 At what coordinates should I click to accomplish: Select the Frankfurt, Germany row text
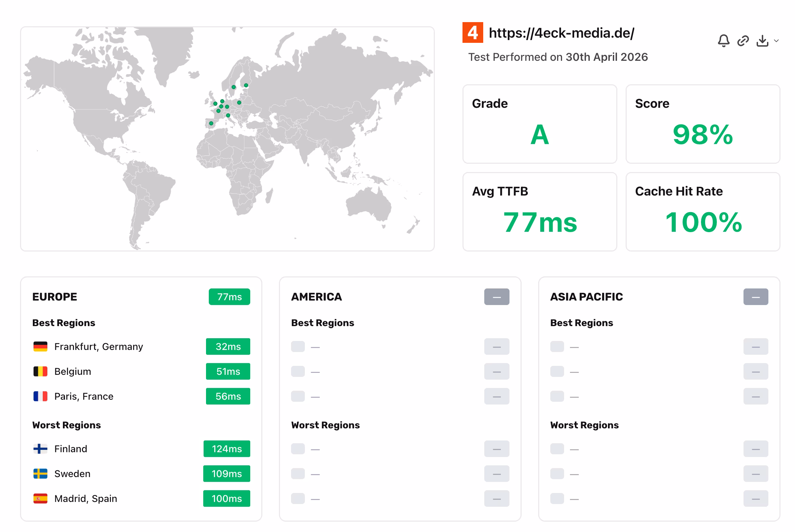[x=99, y=346]
